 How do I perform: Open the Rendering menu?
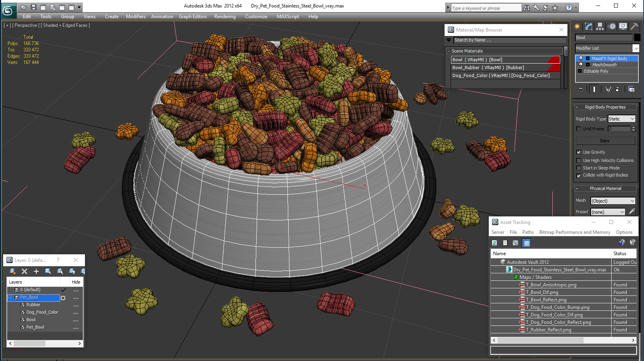[x=225, y=17]
